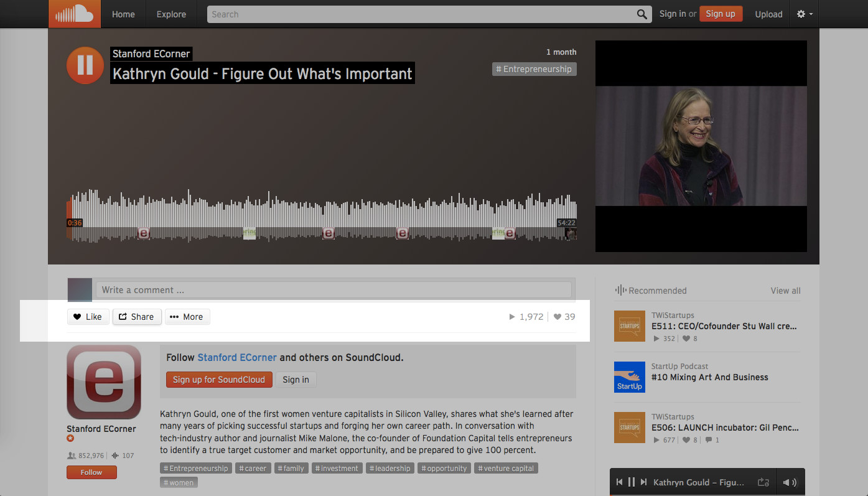
Task: Click the Write a comment field
Action: (334, 290)
